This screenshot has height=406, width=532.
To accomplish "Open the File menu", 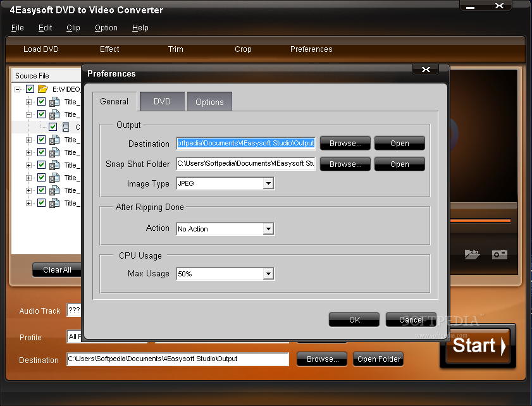I will (x=17, y=28).
